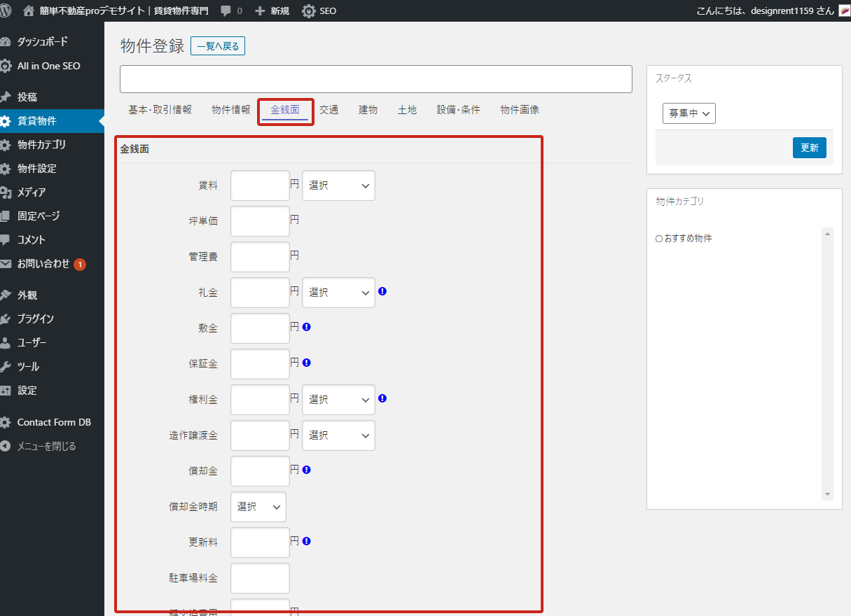Switch to the 交通 tab
Screen dimensions: 851x616
coord(329,110)
